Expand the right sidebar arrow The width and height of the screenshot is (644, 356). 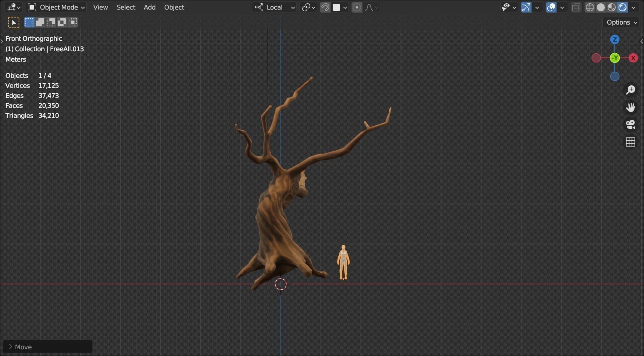pyautogui.click(x=641, y=41)
